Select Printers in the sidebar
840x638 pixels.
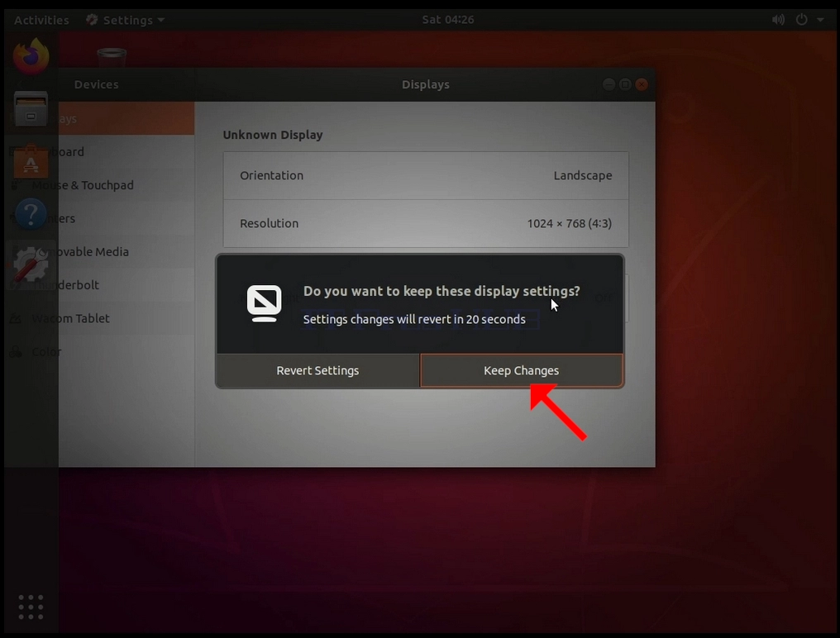click(x=100, y=218)
